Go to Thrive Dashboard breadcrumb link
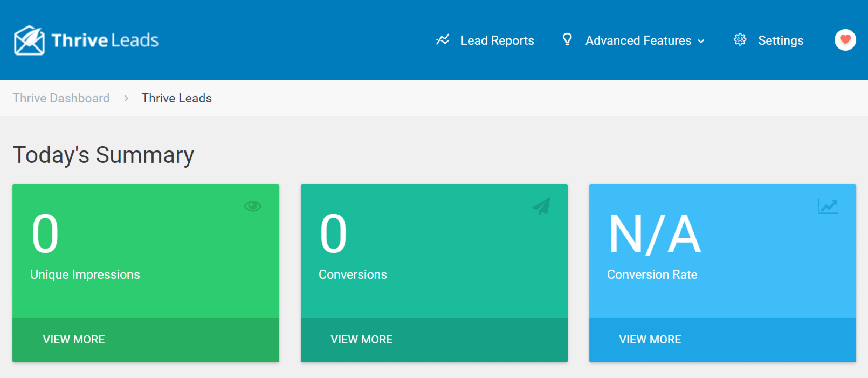 click(x=61, y=98)
